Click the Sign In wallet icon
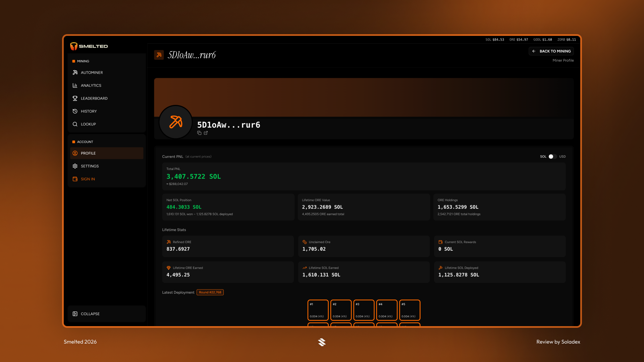 pos(75,179)
